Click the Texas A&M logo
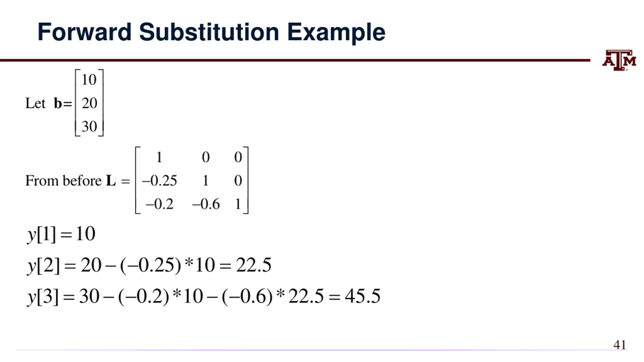Viewport: 644px width, 362px height. coord(619,60)
